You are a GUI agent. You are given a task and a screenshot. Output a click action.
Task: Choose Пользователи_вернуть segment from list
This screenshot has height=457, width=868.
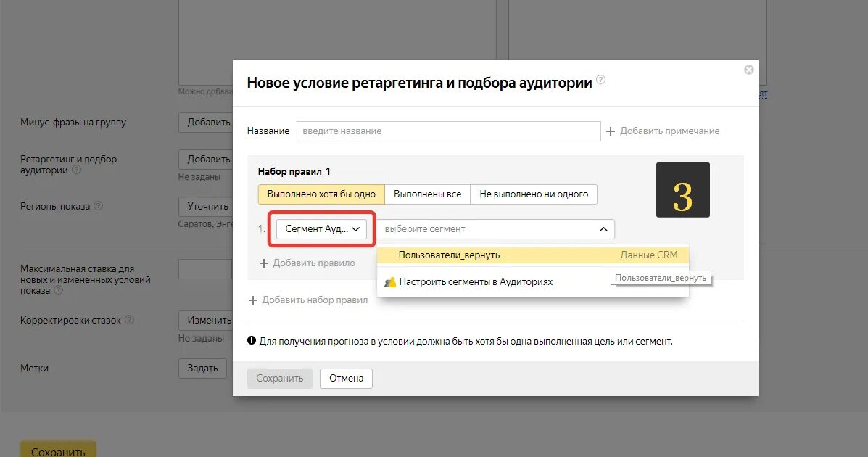coord(533,255)
